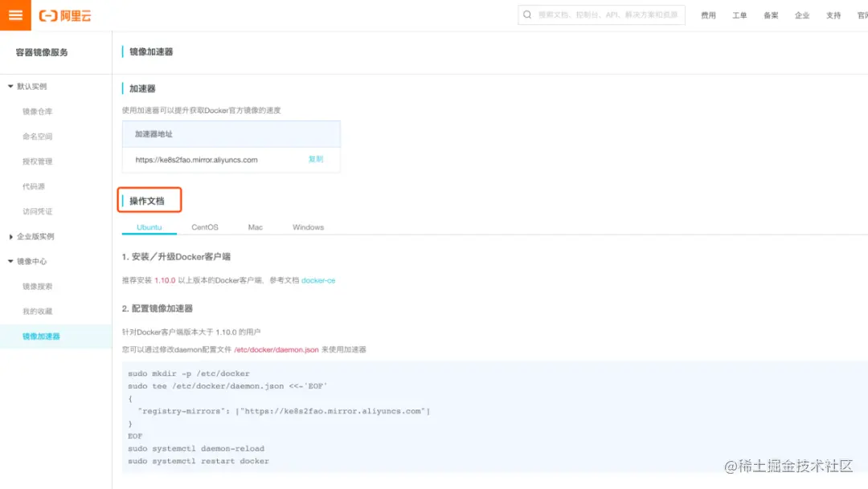
Task: Switch to the Ubuntu tab
Action: coord(149,227)
